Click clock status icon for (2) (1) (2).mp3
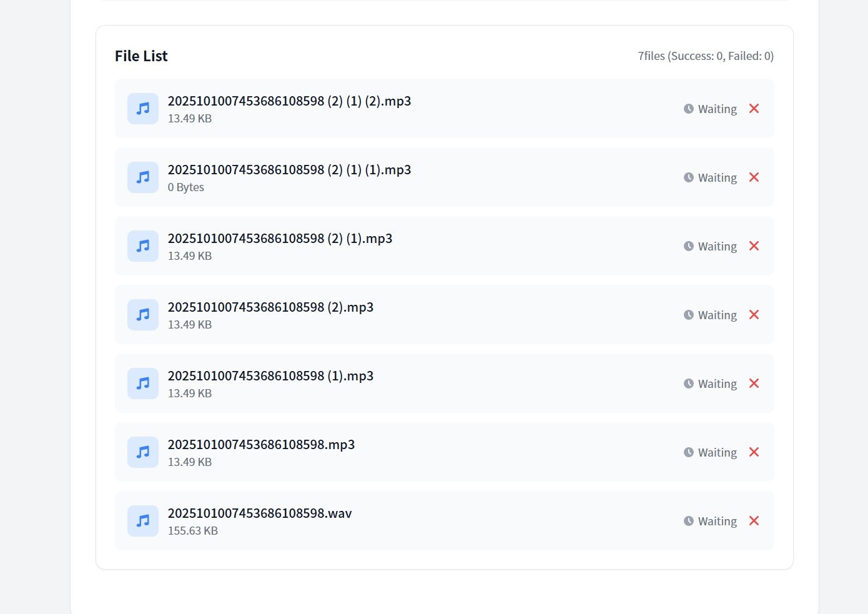This screenshot has height=614, width=868. [689, 109]
